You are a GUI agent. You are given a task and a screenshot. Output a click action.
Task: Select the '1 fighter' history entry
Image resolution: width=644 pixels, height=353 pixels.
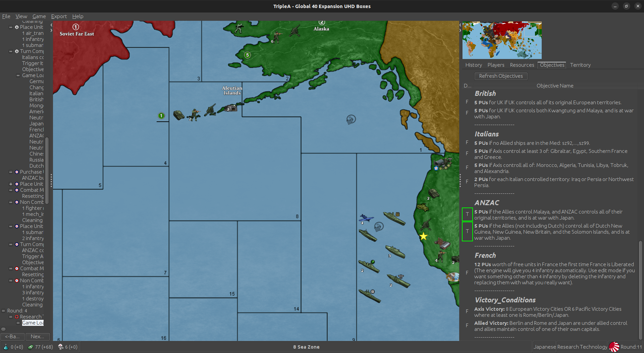tap(33, 208)
